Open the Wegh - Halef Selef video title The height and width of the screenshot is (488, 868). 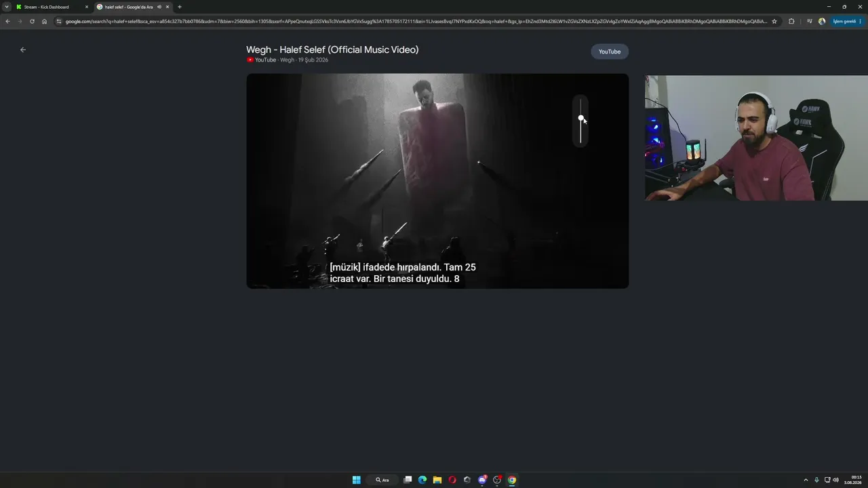[x=332, y=49]
